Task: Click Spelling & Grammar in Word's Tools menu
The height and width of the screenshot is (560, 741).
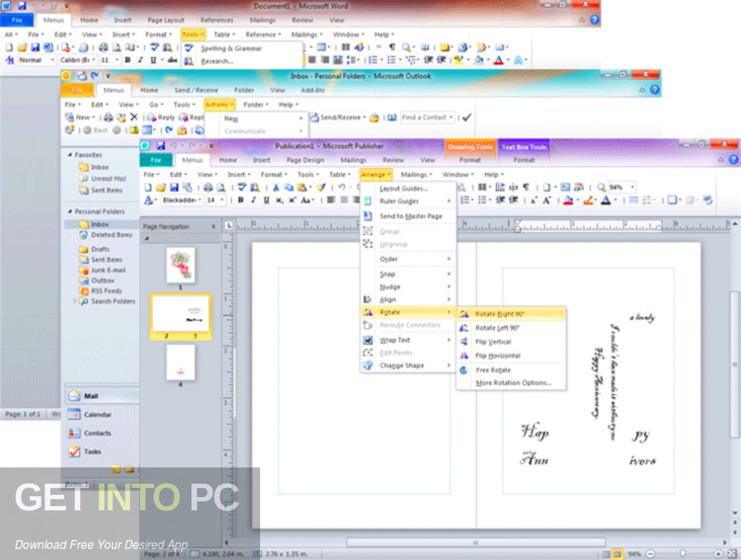Action: click(x=243, y=48)
